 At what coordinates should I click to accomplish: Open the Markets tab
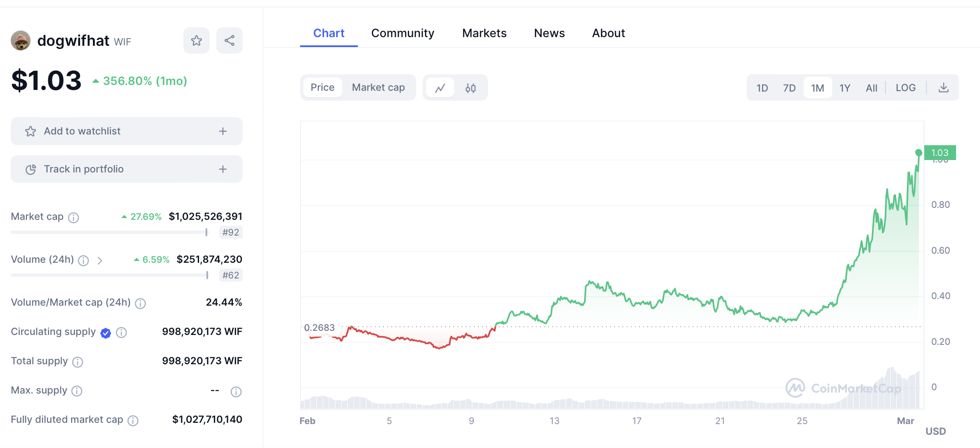[484, 33]
